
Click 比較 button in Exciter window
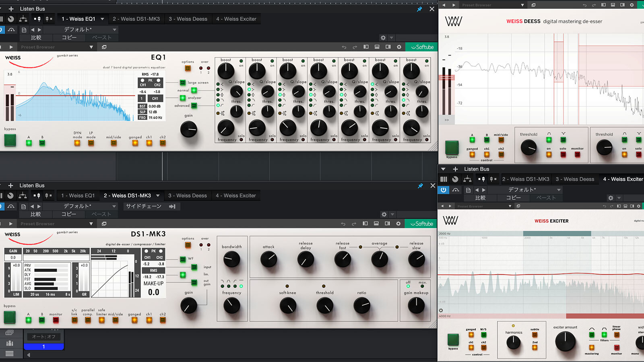(x=480, y=198)
